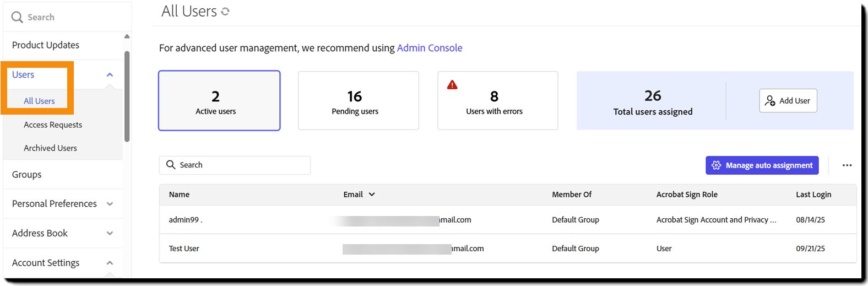Select the Users with errors card
This screenshot has width=868, height=286.
pos(497,101)
